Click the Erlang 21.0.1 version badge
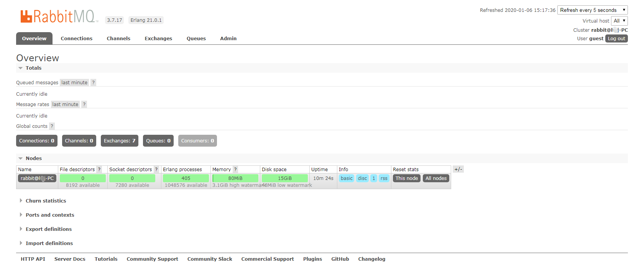This screenshot has width=644, height=268. pos(146,20)
